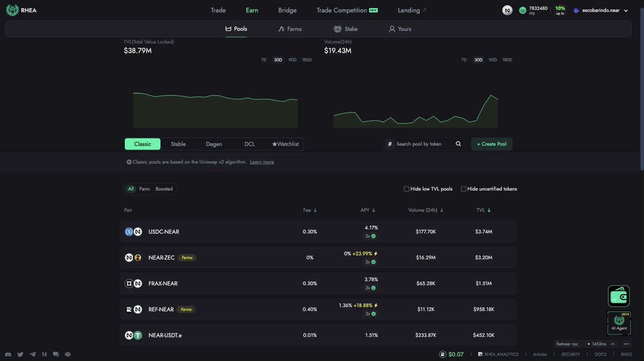This screenshot has height=361, width=644.
Task: Switch to the Yours tab
Action: tap(400, 29)
